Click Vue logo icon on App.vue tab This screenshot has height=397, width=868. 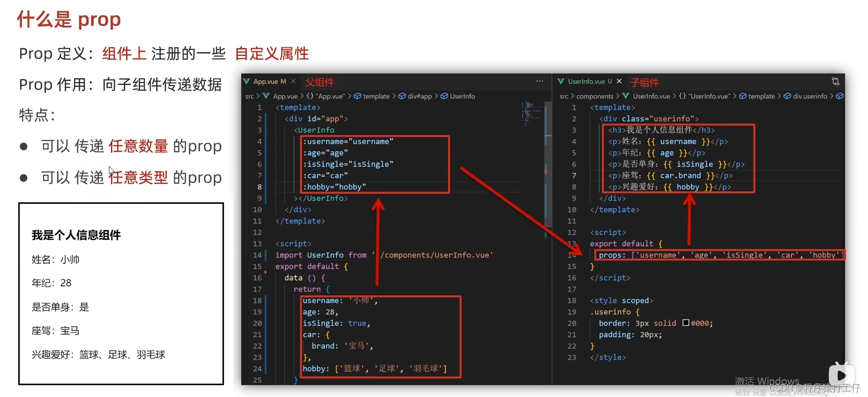[x=246, y=82]
